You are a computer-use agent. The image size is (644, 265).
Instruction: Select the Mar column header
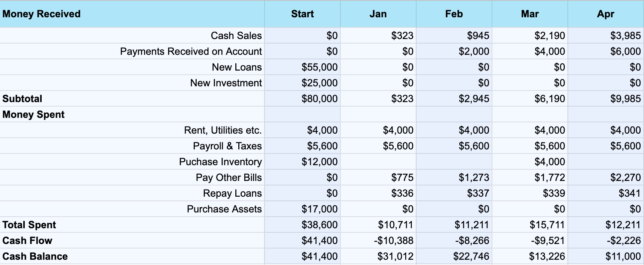pos(530,14)
